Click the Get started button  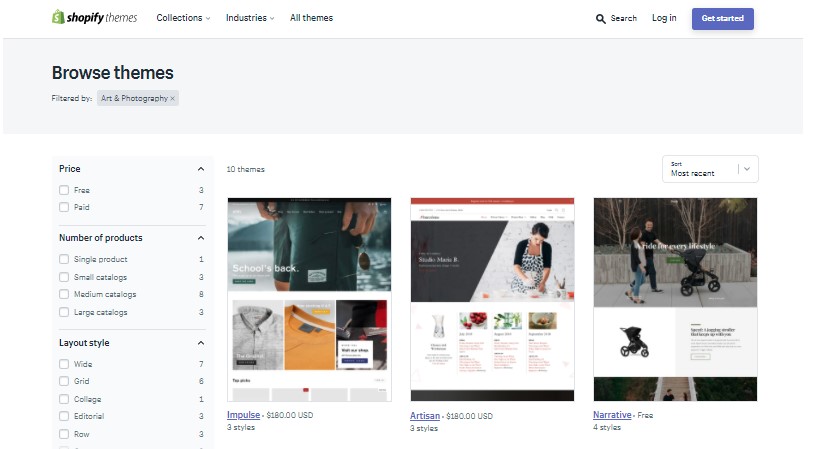(723, 19)
